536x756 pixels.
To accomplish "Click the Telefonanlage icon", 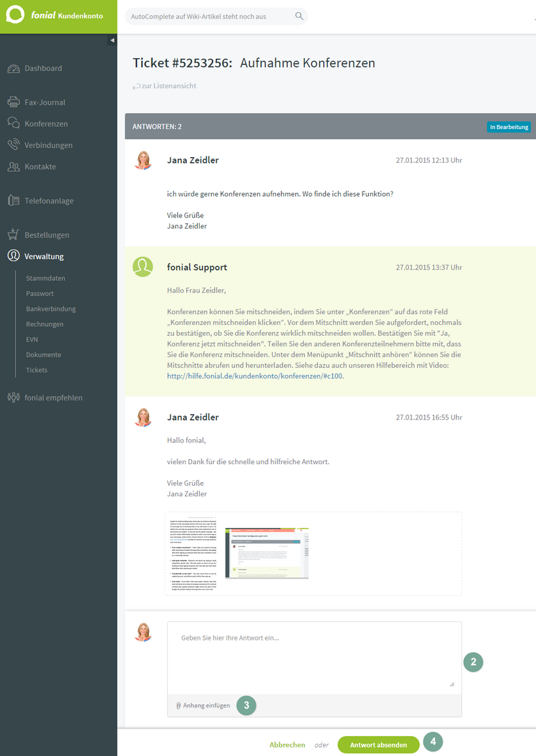I will coord(13,200).
